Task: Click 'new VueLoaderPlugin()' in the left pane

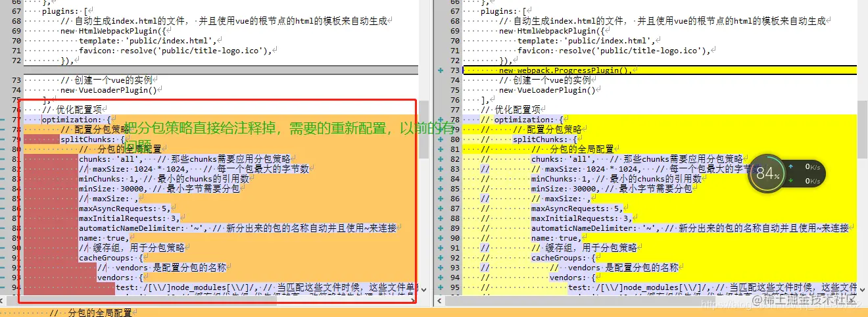Action: click(x=110, y=90)
